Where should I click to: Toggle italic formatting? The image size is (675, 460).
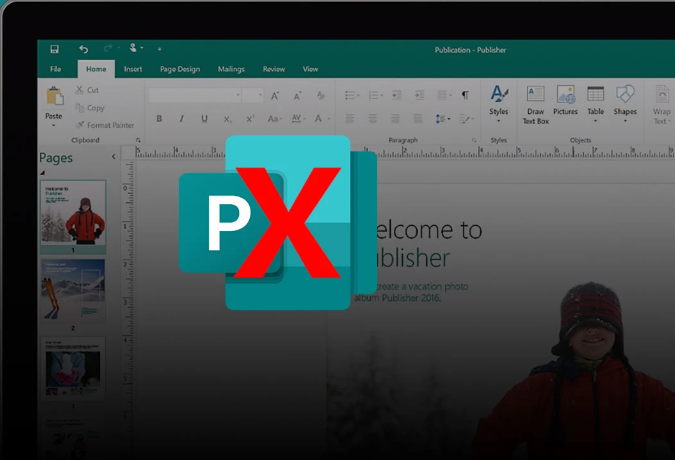pos(182,119)
